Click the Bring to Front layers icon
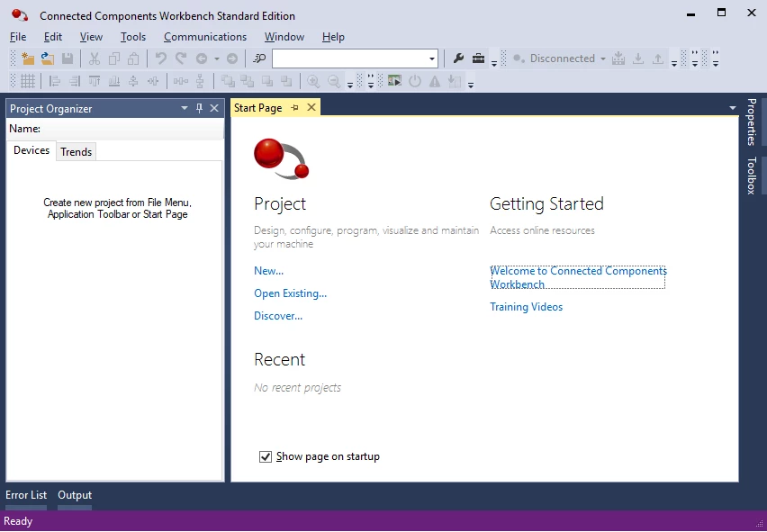 pos(228,81)
